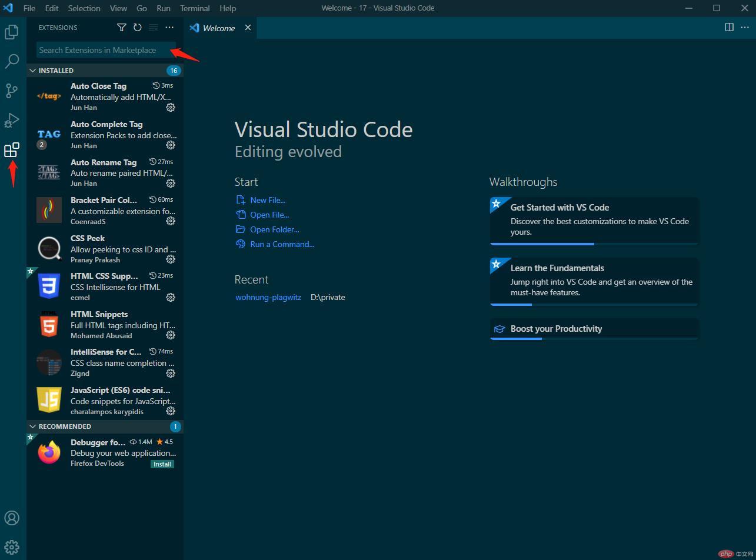The height and width of the screenshot is (560, 756).
Task: Focus the Search Extensions in Marketplace field
Action: coord(106,50)
